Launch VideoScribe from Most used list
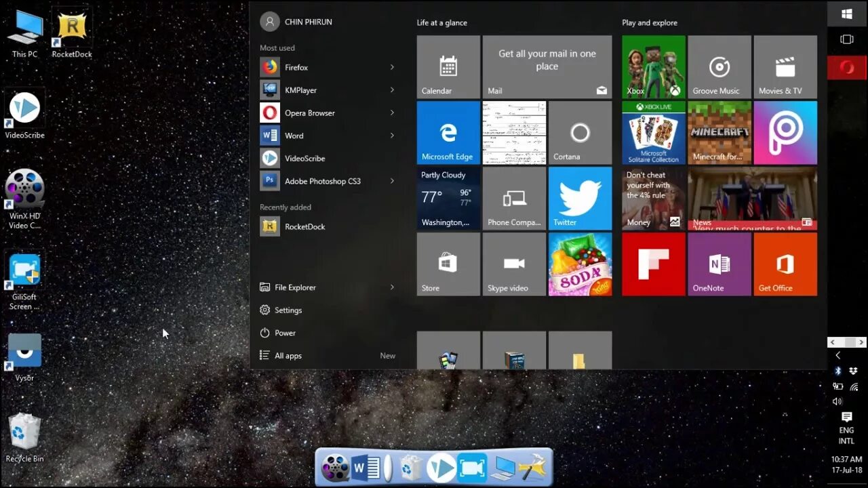This screenshot has width=868, height=488. coord(328,158)
